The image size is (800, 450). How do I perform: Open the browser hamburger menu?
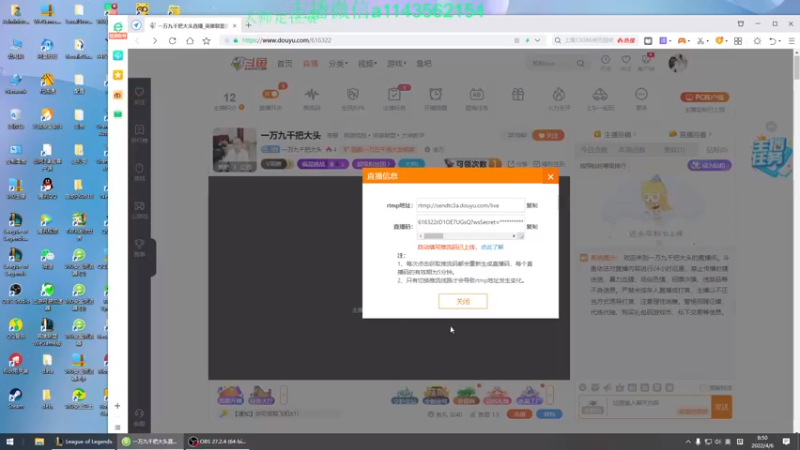click(791, 40)
